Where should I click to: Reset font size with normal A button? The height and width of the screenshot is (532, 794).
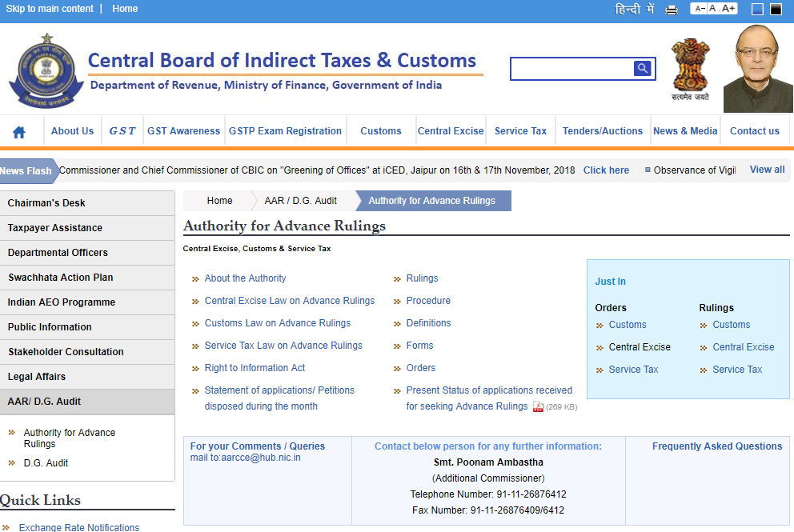712,9
